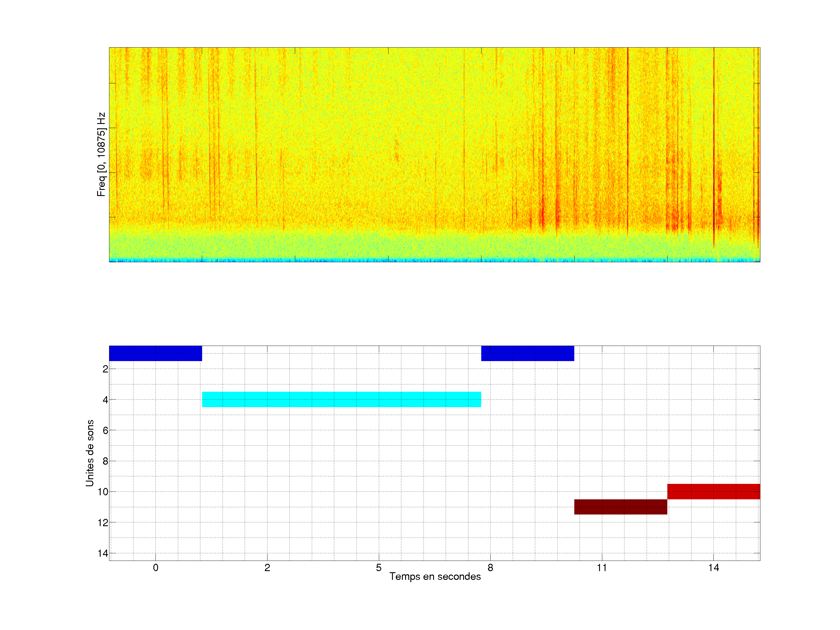Click the dark maroon bar at unit 11

[x=620, y=507]
